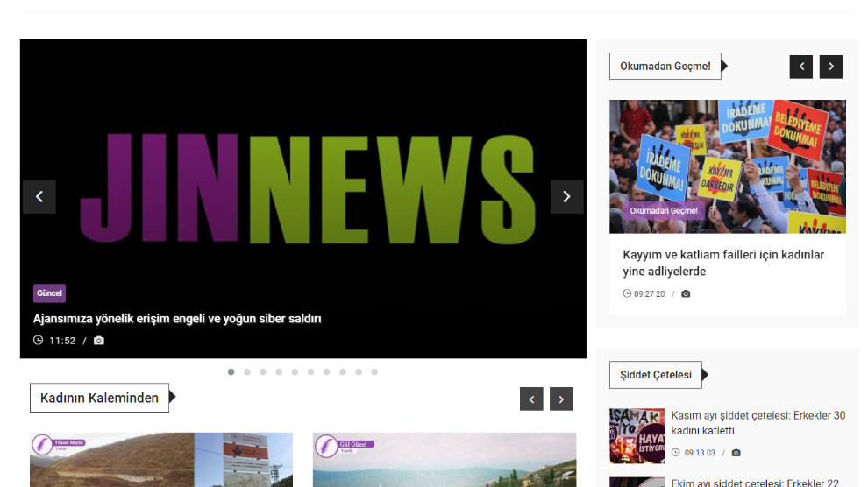Open the Kadının Kaleminden section heading
The image size is (868, 487).
pyautogui.click(x=100, y=398)
